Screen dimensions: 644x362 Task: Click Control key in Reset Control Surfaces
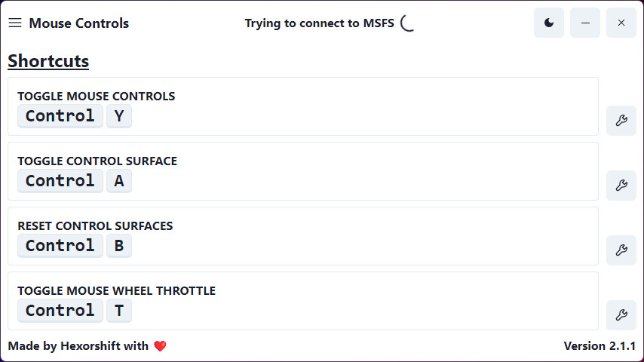[x=60, y=246]
